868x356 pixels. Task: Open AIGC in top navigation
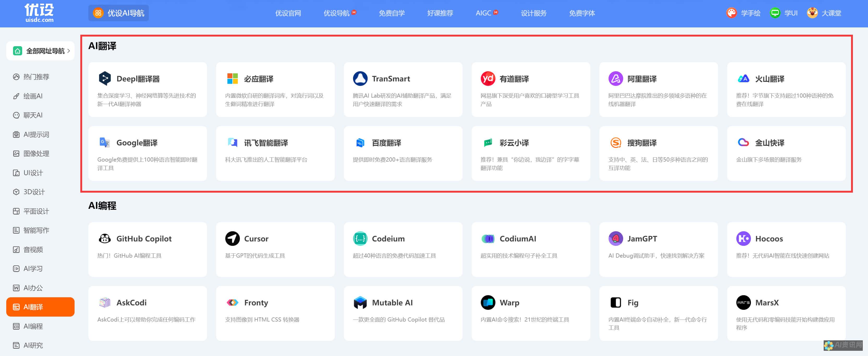click(x=483, y=13)
